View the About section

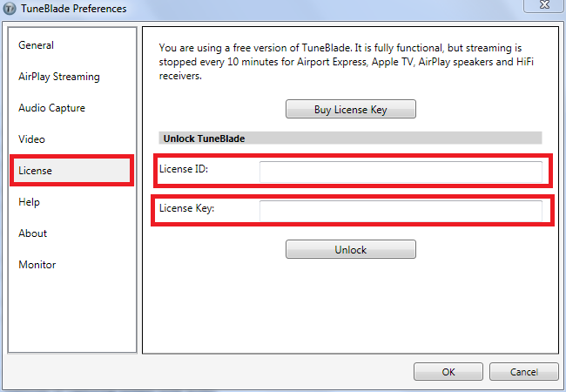(32, 233)
